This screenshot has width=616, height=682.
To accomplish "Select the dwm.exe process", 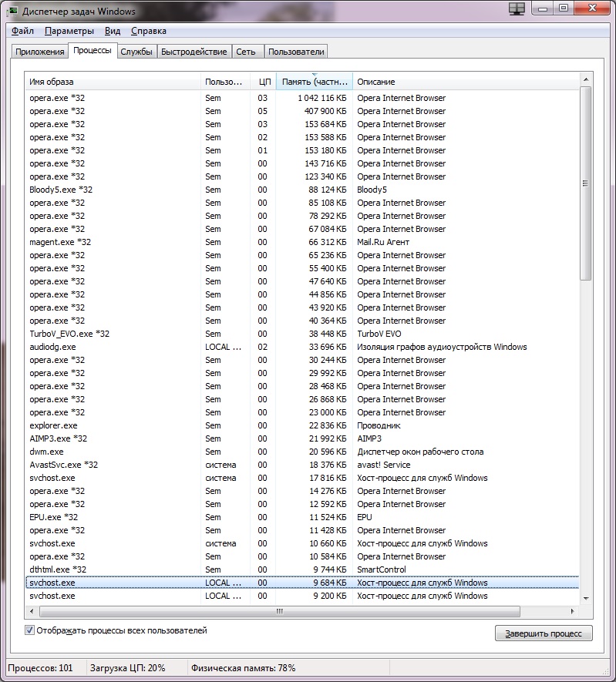I will tap(302, 452).
